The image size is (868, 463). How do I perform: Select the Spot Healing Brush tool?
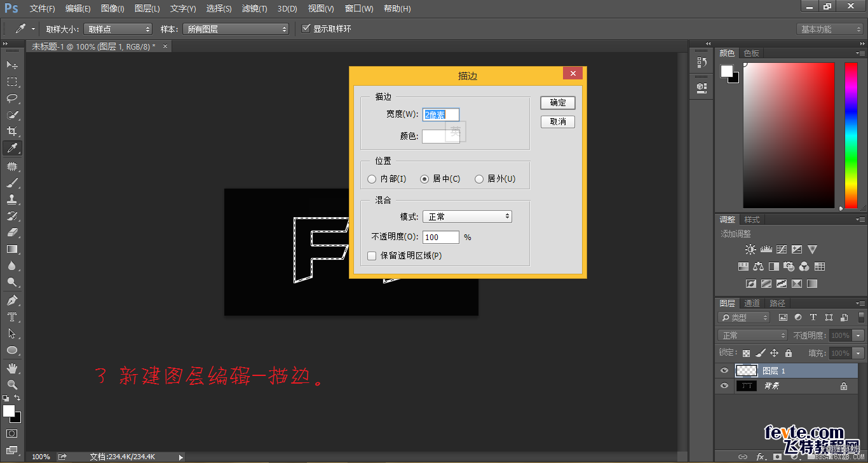[x=11, y=166]
